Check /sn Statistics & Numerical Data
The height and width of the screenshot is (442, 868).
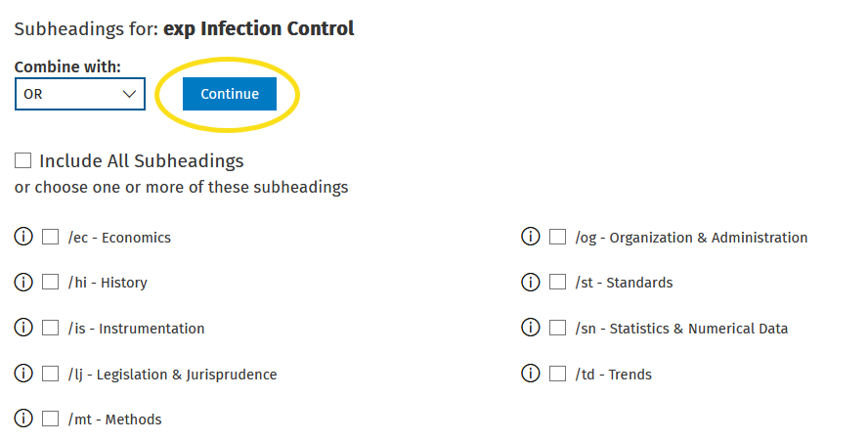pyautogui.click(x=557, y=328)
